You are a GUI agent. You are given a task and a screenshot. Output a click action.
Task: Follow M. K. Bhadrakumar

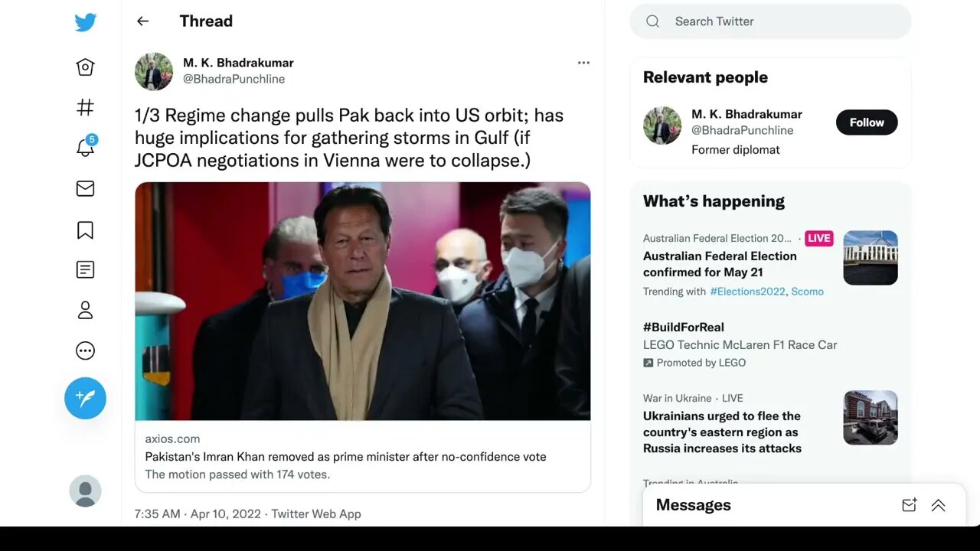(866, 122)
